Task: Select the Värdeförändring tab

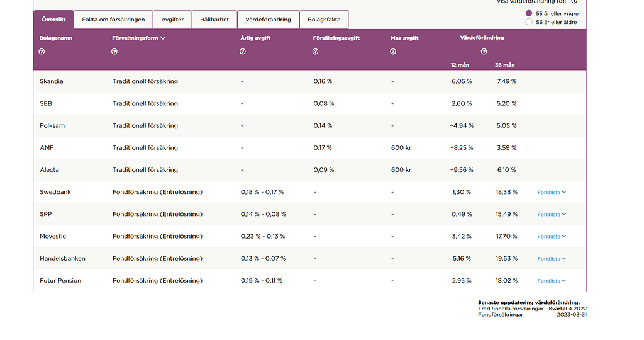Action: (x=268, y=20)
